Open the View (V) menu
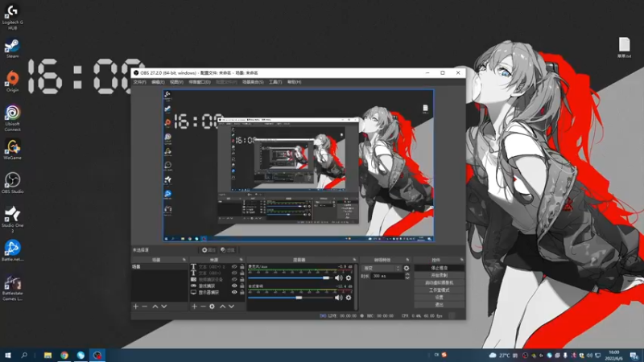This screenshot has height=362, width=644. [176, 82]
